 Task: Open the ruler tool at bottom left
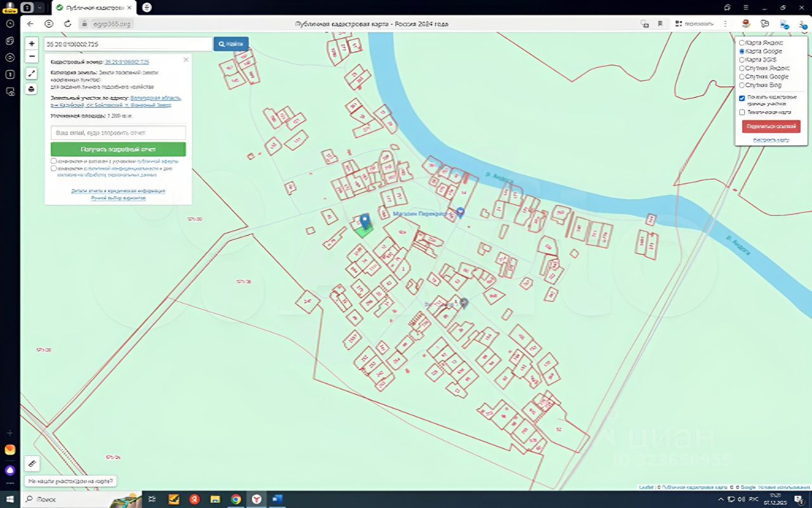point(32,464)
